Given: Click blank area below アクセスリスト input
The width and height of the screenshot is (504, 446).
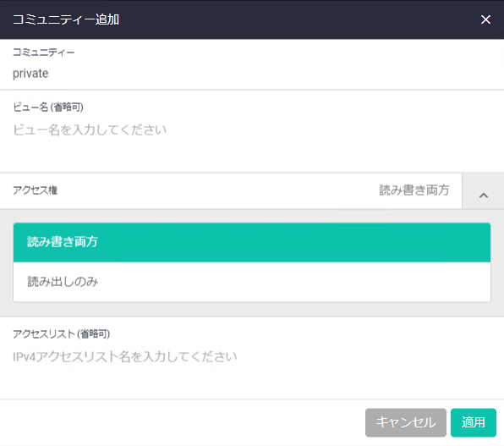Looking at the screenshot, I should [252, 383].
